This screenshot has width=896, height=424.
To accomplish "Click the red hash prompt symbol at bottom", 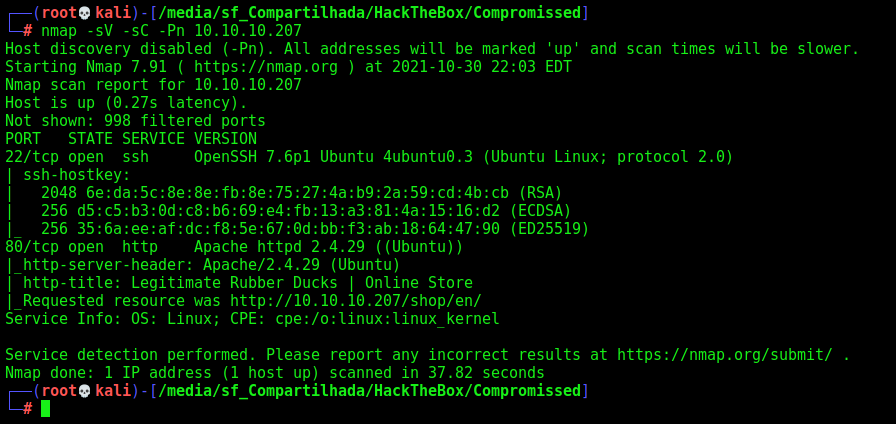I will tap(27, 409).
